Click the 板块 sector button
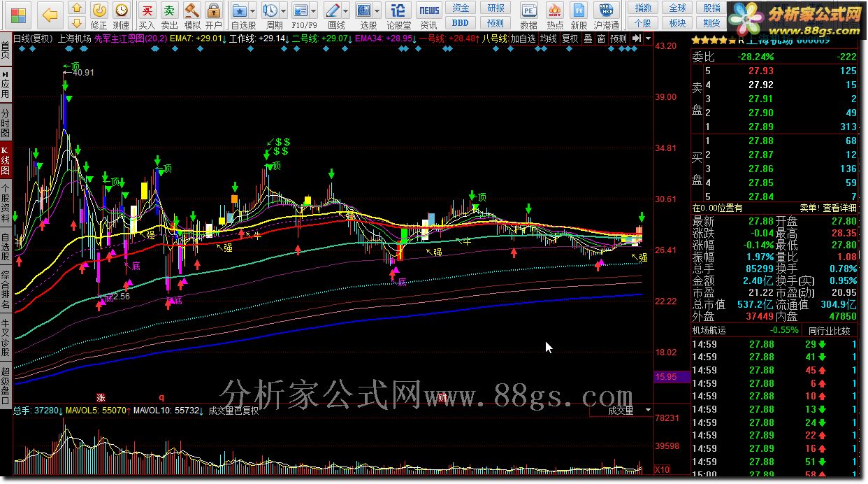The width and height of the screenshot is (868, 484). click(677, 23)
